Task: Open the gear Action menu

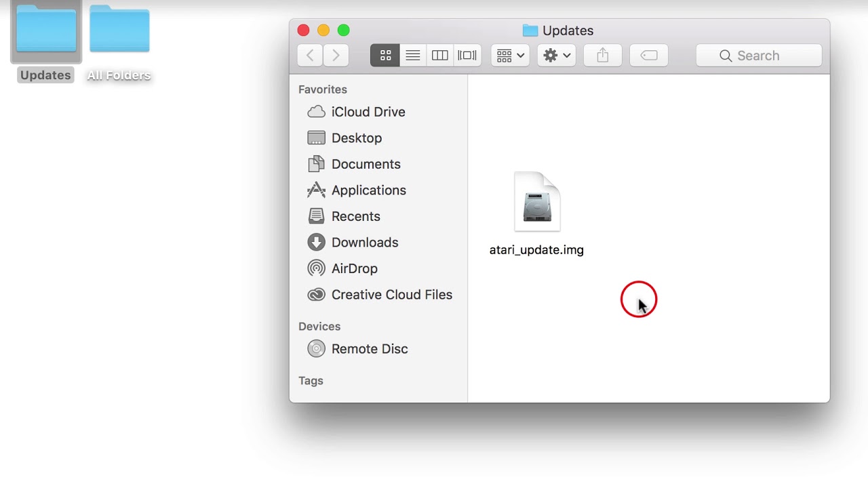Action: (557, 56)
